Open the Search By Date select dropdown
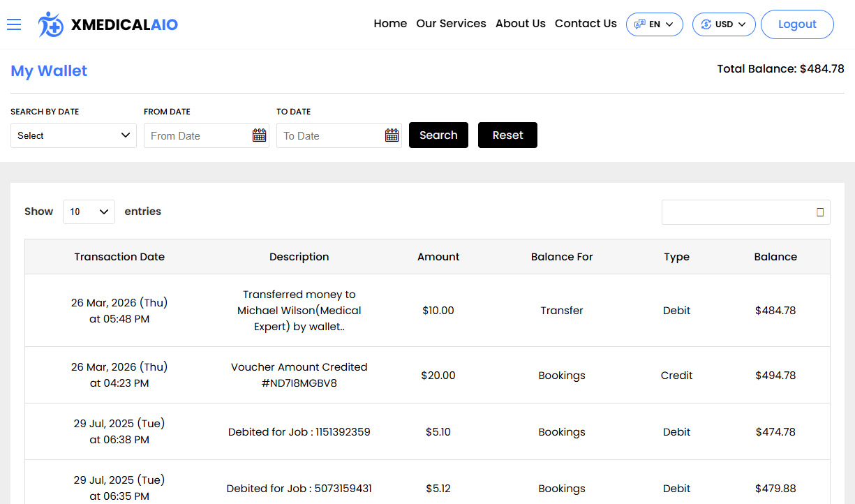This screenshot has height=504, width=855. click(73, 135)
